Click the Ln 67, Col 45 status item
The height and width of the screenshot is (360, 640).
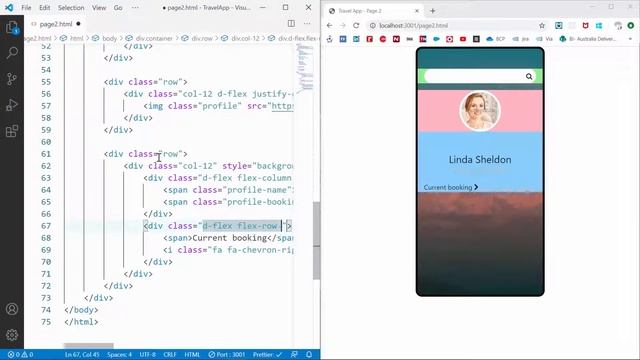(x=82, y=354)
